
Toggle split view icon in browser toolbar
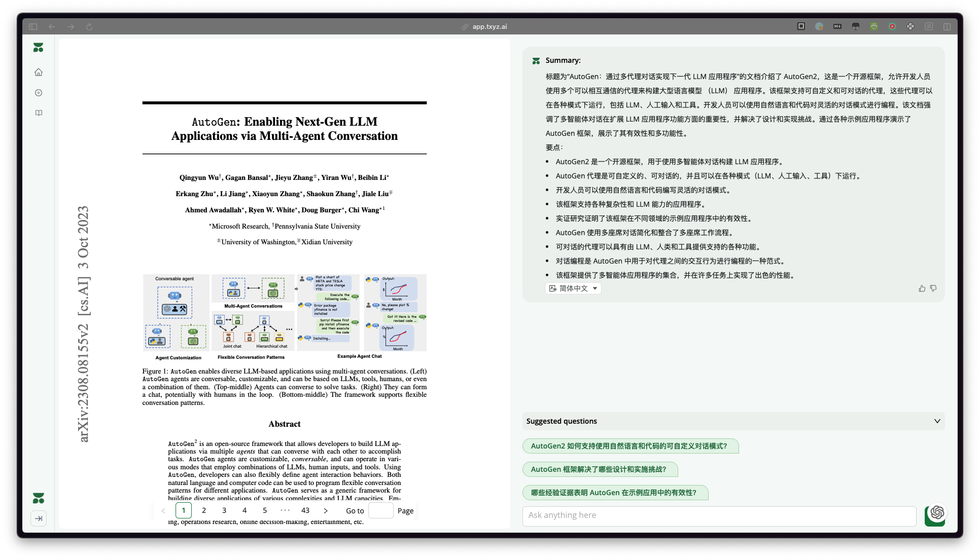pos(947,26)
